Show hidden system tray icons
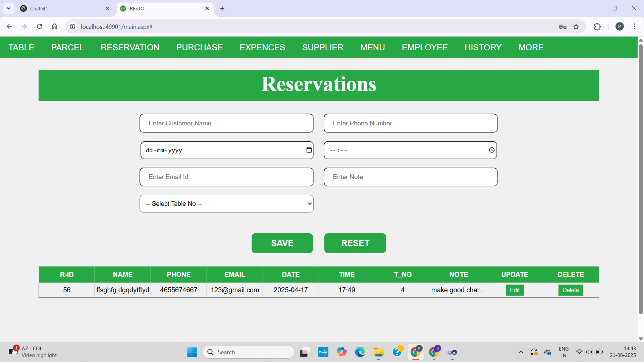 521,352
